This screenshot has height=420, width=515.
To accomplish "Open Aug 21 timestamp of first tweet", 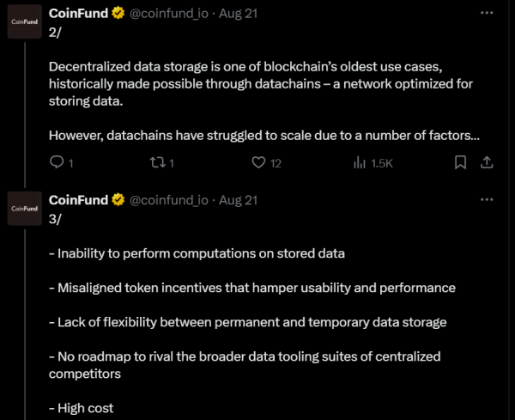I will (239, 15).
